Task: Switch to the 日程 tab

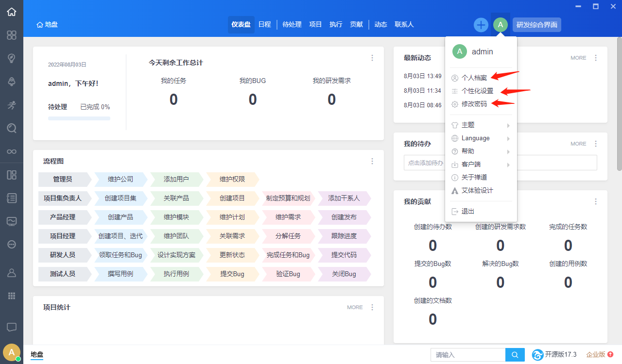Action: [264, 24]
